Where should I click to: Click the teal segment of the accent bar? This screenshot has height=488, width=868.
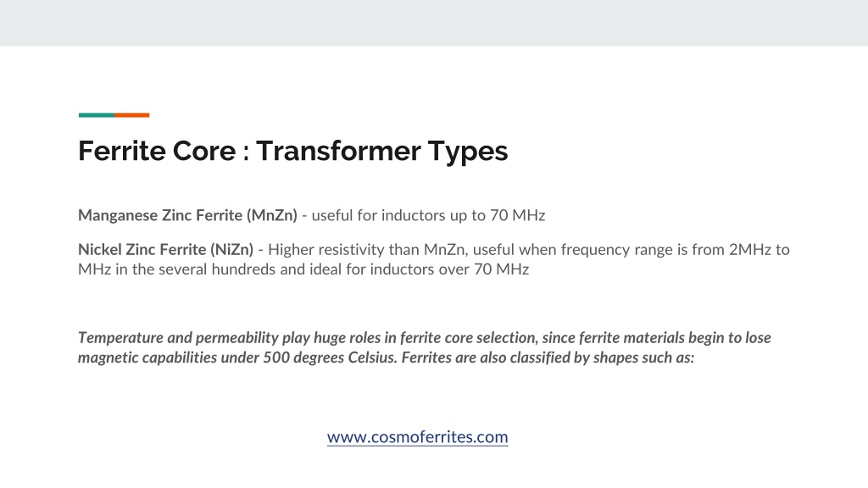coord(97,115)
